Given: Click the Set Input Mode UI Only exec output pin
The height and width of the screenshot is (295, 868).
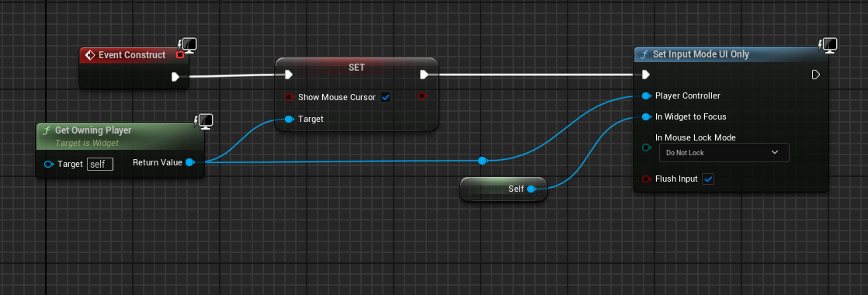Looking at the screenshot, I should (x=815, y=75).
